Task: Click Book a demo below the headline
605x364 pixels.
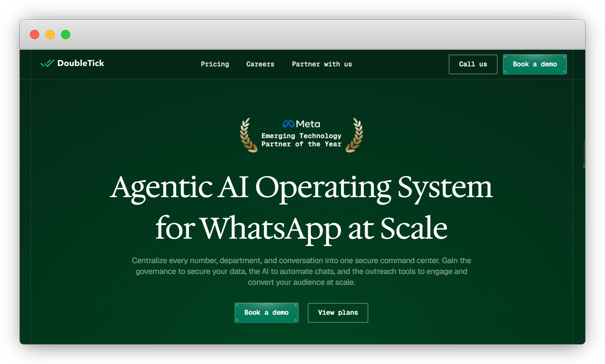Action: 266,313
